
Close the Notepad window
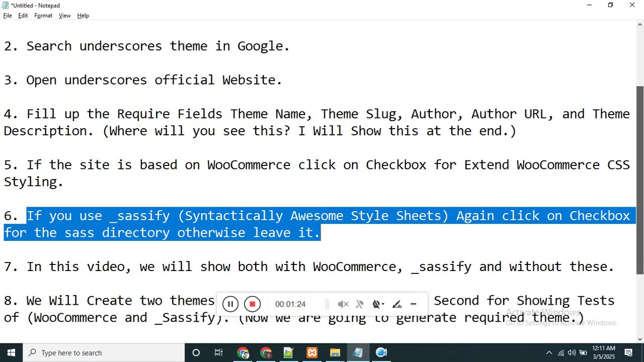click(x=632, y=5)
